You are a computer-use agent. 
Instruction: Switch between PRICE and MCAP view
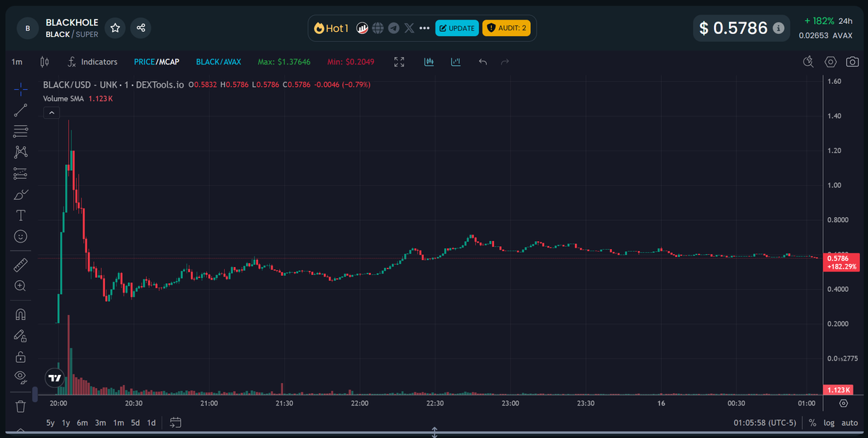156,62
